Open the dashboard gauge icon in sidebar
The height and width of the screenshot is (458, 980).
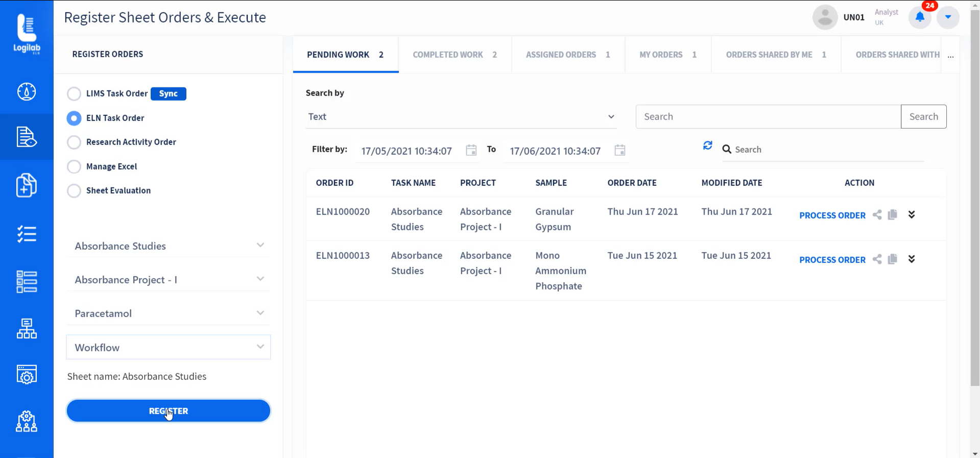[x=27, y=91]
